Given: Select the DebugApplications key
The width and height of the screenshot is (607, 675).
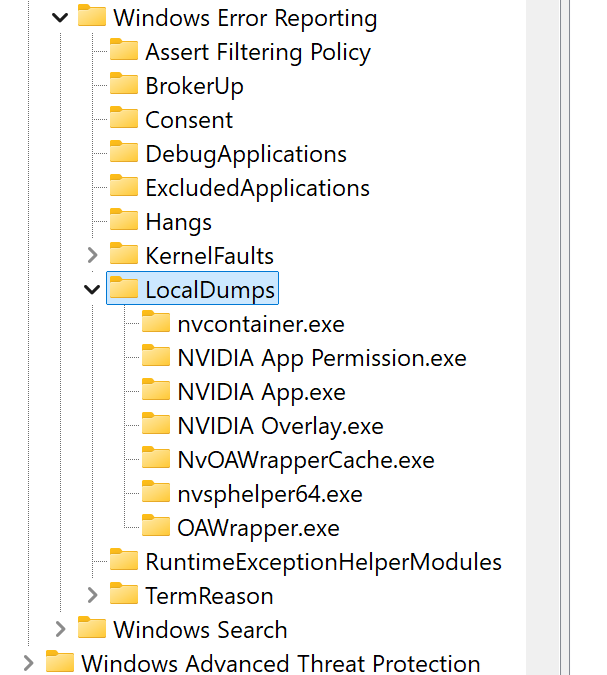Looking at the screenshot, I should pos(246,155).
